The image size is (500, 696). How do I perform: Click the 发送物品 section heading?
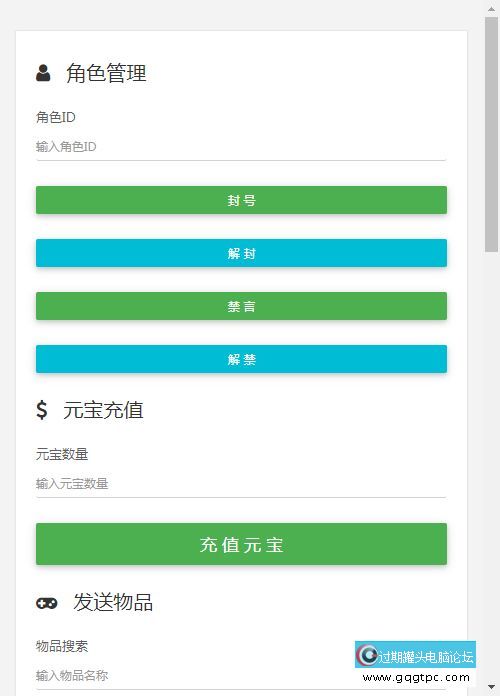pos(113,603)
